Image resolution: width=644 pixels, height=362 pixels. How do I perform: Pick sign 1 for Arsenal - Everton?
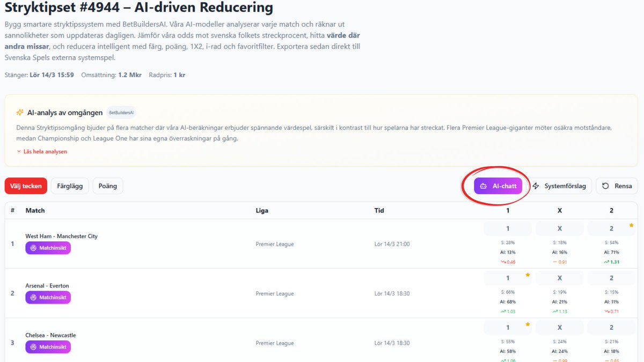pyautogui.click(x=508, y=278)
